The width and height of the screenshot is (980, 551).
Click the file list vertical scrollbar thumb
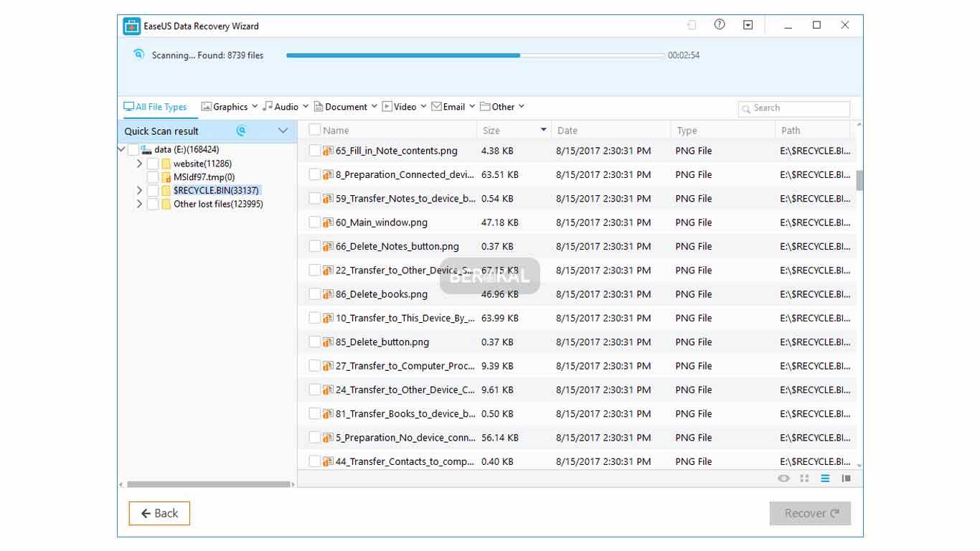coord(859,180)
